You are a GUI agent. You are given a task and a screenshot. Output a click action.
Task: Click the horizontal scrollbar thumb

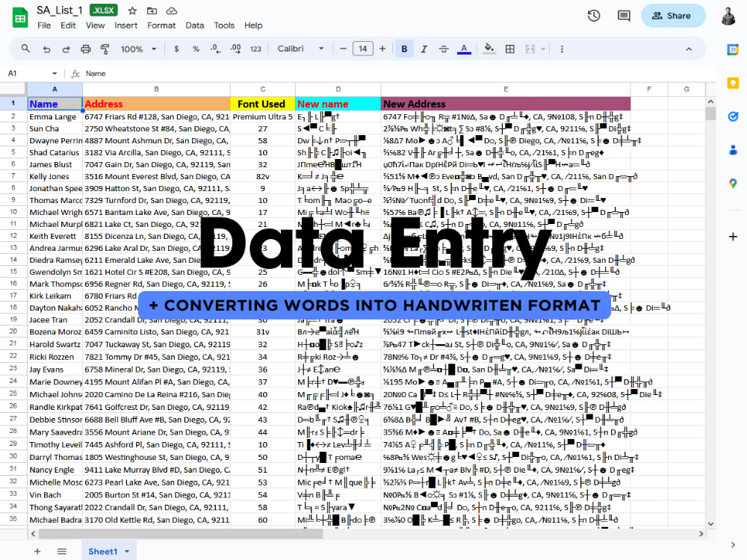(x=181, y=534)
